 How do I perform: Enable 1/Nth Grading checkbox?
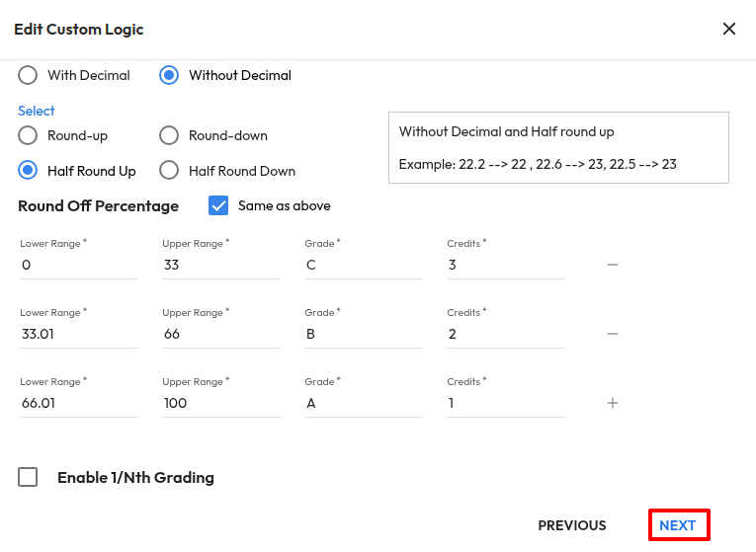coord(29,477)
